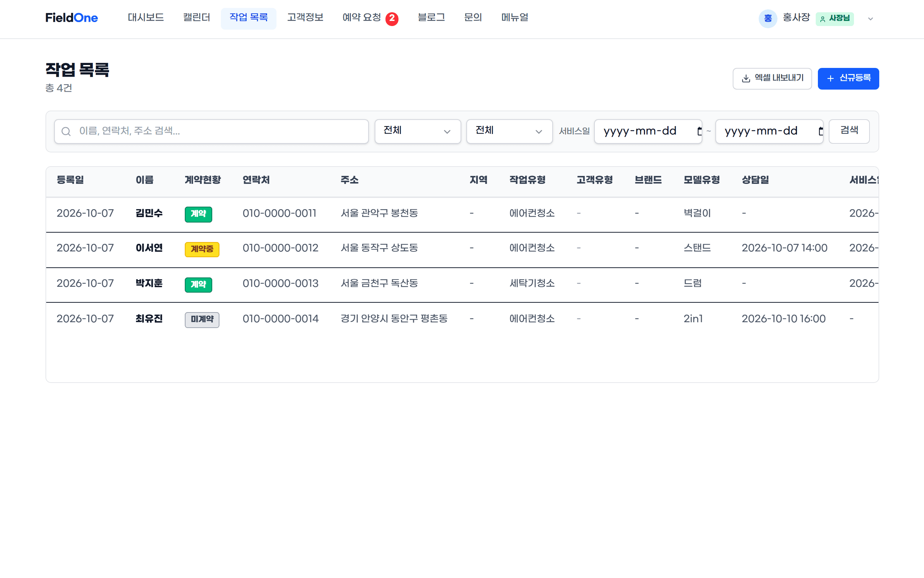Open the 문의 menu
The image size is (924, 578).
(x=473, y=18)
